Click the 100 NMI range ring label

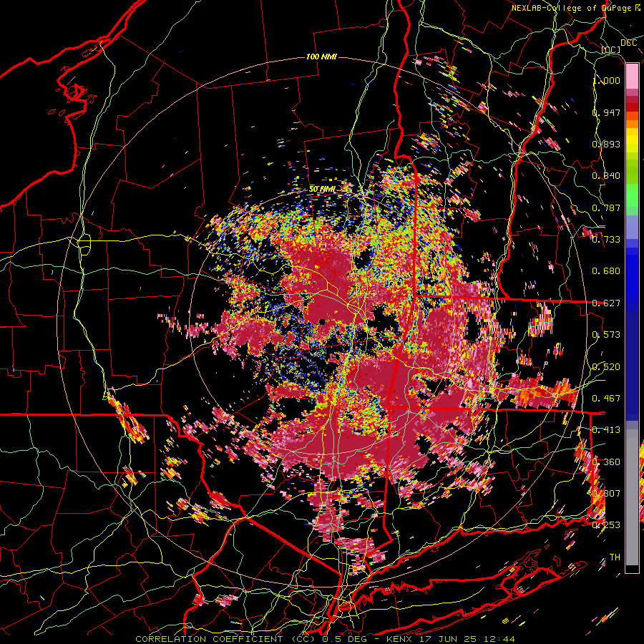[321, 57]
